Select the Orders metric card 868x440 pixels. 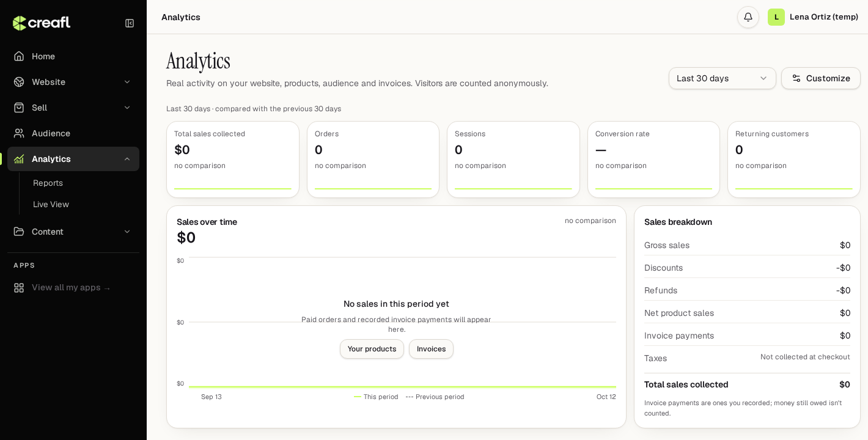point(373,159)
